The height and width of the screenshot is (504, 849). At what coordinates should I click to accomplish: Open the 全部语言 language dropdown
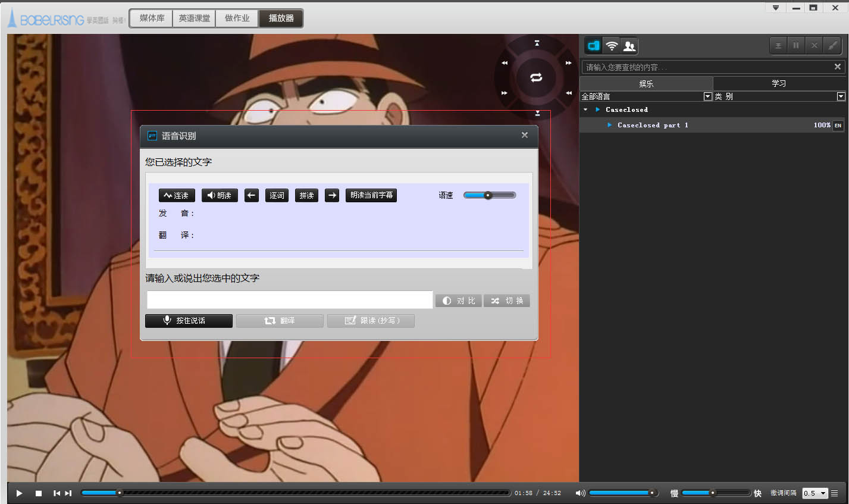pyautogui.click(x=708, y=96)
